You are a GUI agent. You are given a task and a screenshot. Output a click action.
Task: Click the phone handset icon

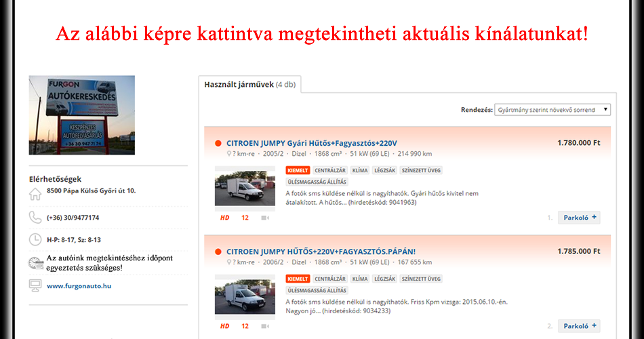[35, 218]
